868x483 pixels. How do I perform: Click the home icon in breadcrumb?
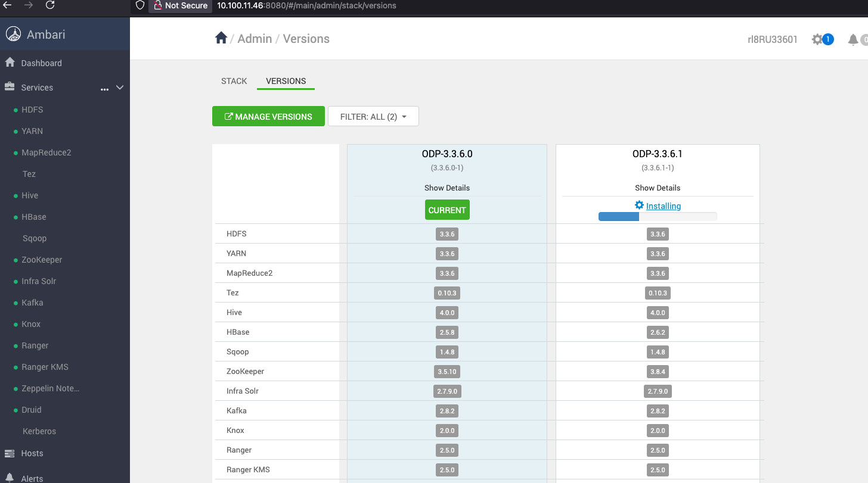pyautogui.click(x=221, y=39)
